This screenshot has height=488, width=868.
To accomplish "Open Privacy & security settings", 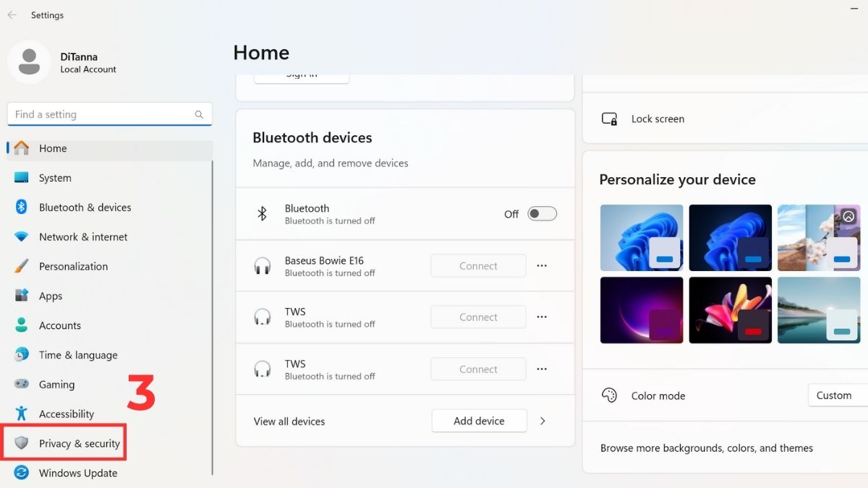I will 109,443.
